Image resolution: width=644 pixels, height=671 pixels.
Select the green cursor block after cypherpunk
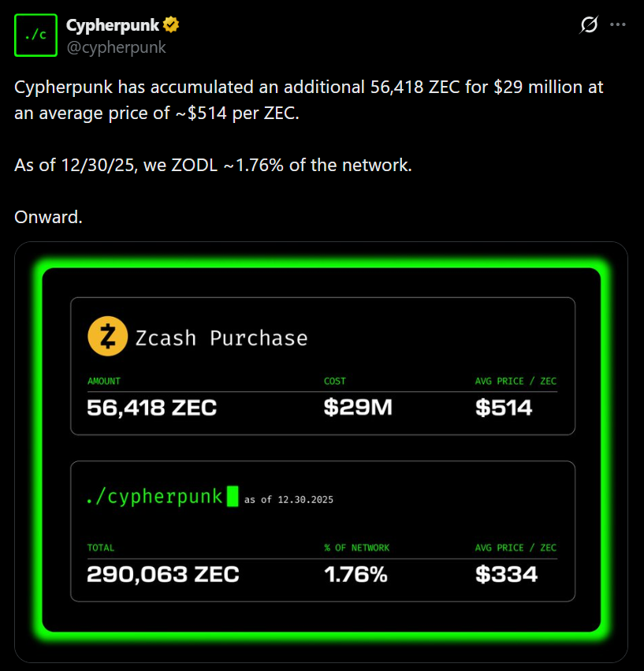tap(233, 496)
